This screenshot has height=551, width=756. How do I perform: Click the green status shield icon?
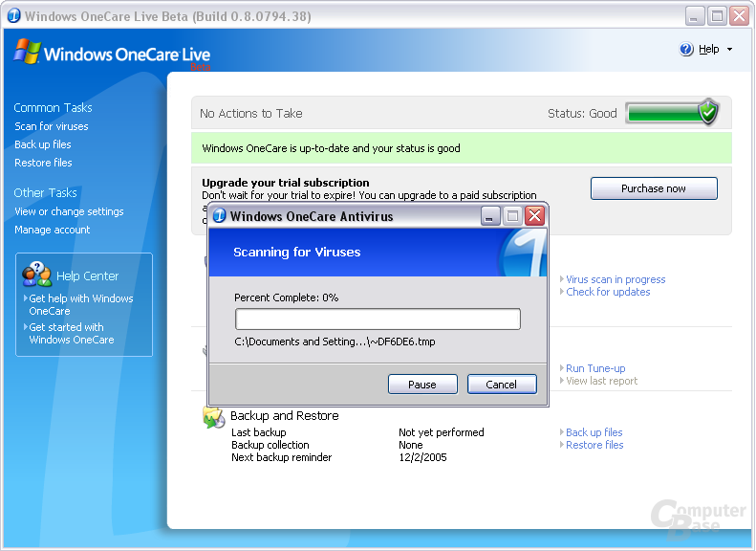[x=709, y=112]
